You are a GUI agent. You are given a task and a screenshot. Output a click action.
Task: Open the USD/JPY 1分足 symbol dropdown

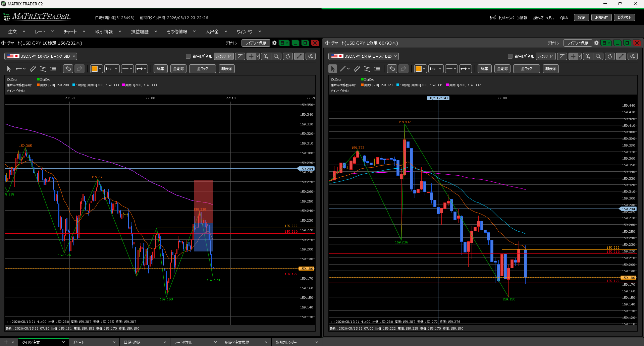click(364, 56)
